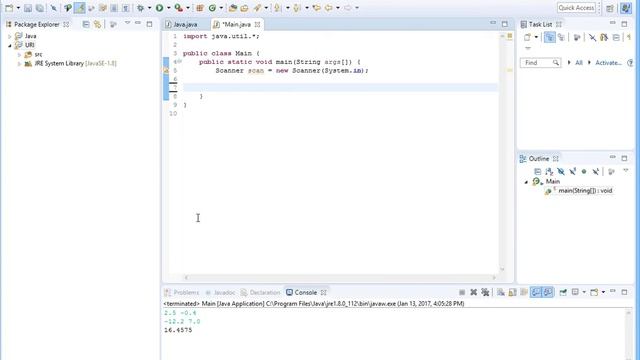The height and width of the screenshot is (360, 640).
Task: Select the src folder in Package Explorer
Action: tap(38, 54)
